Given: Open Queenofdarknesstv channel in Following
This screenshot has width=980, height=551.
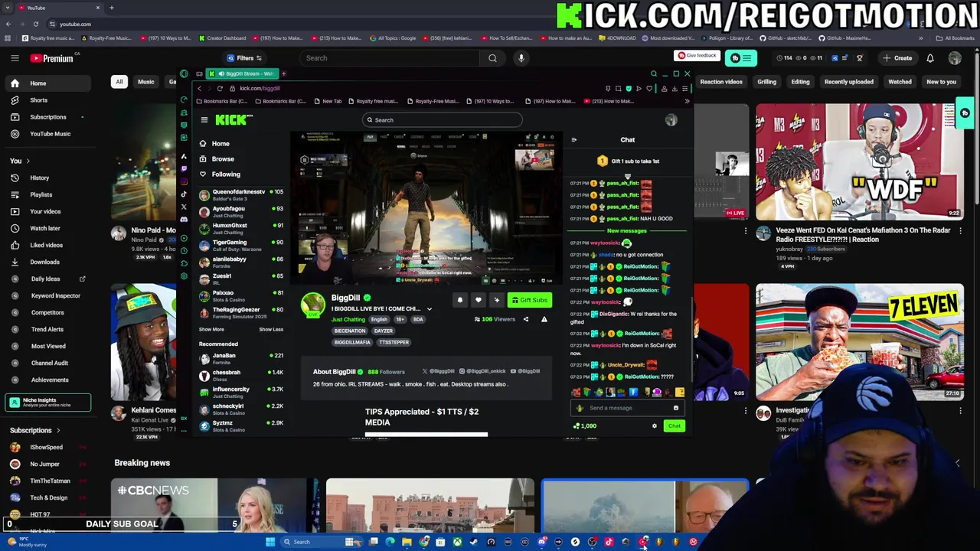Looking at the screenshot, I should pos(240,194).
